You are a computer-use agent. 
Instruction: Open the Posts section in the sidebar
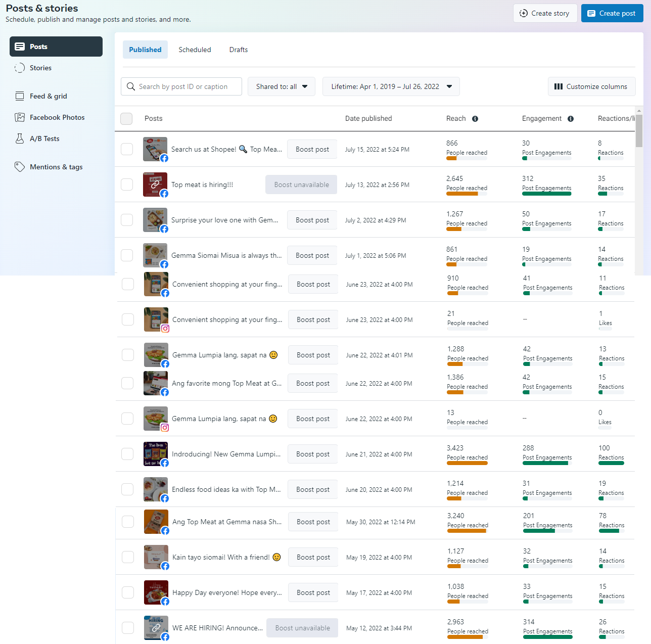coord(56,47)
